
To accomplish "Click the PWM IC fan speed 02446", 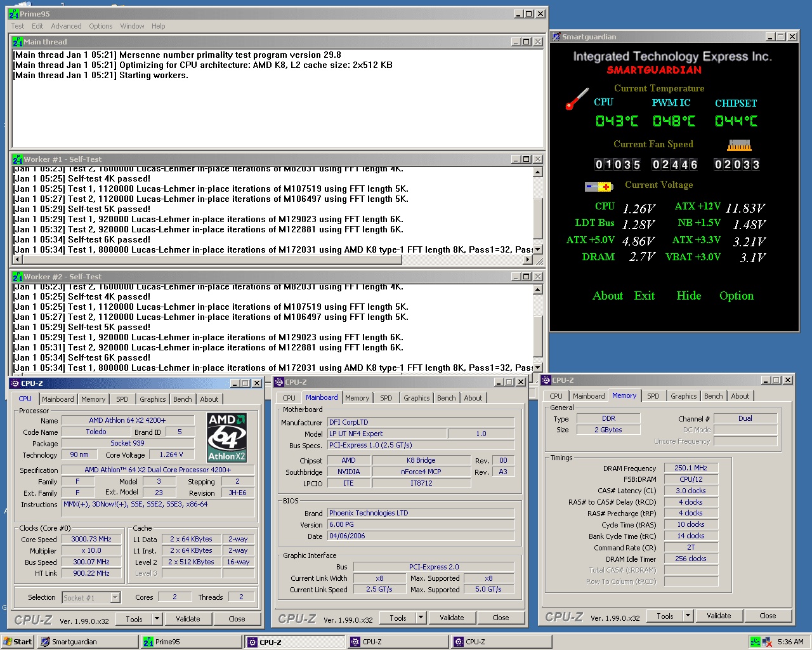I will pyautogui.click(x=675, y=164).
